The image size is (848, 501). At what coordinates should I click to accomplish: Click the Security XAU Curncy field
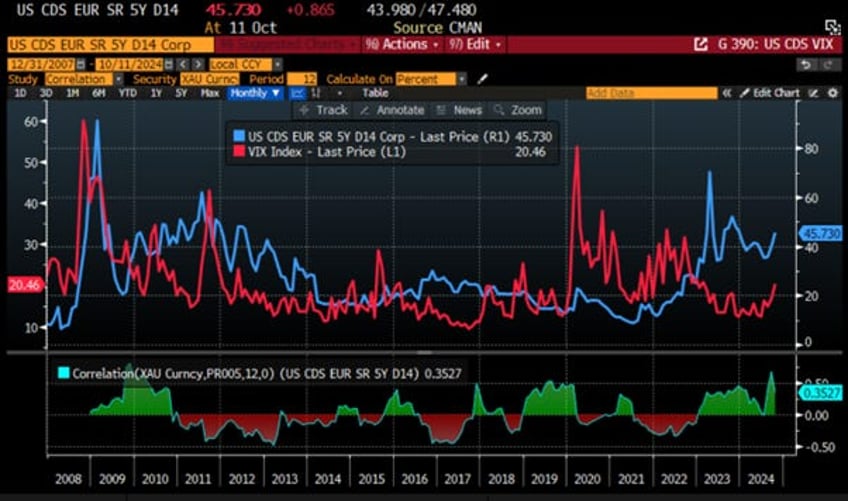(x=209, y=79)
